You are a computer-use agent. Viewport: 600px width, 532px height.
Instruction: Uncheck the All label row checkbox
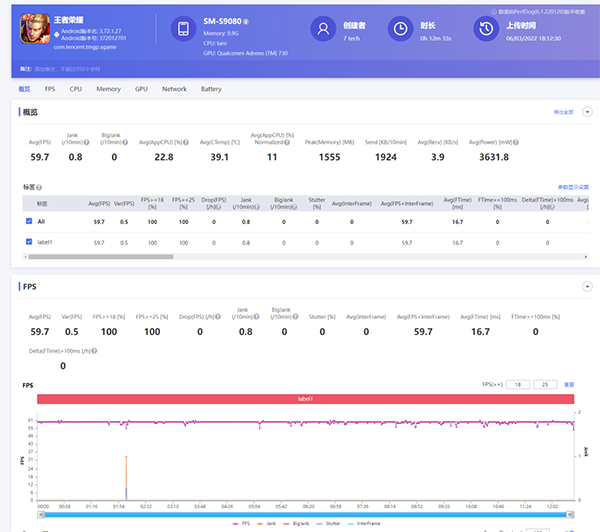coord(29,221)
